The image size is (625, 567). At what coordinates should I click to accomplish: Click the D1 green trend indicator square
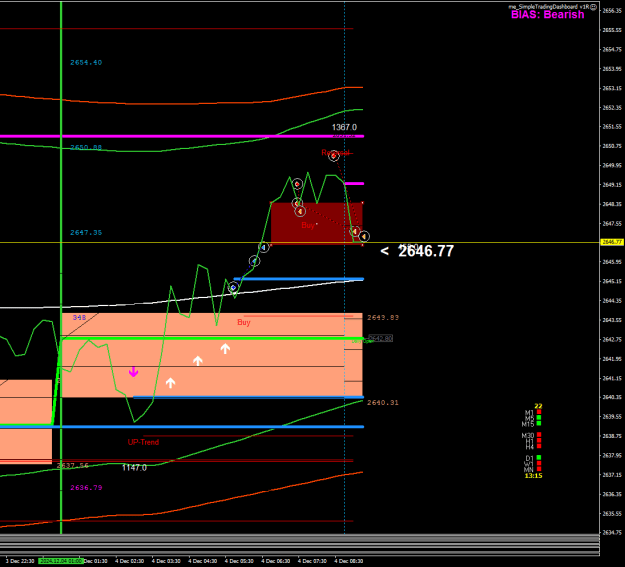pyautogui.click(x=539, y=458)
